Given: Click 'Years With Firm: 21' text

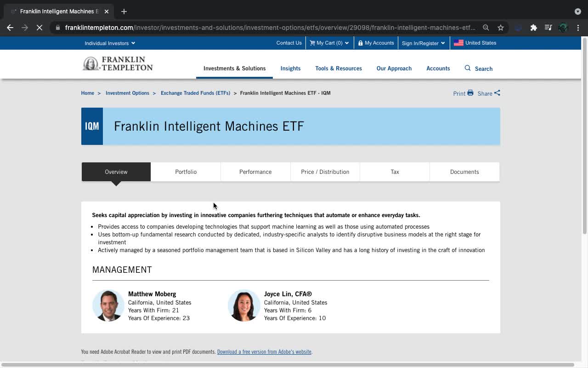Looking at the screenshot, I should (153, 310).
